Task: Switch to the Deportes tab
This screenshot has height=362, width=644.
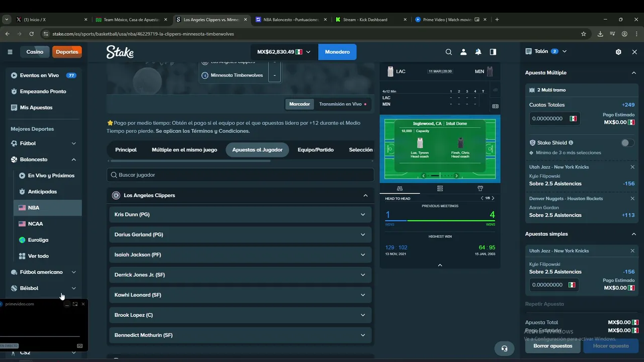Action: [67, 52]
